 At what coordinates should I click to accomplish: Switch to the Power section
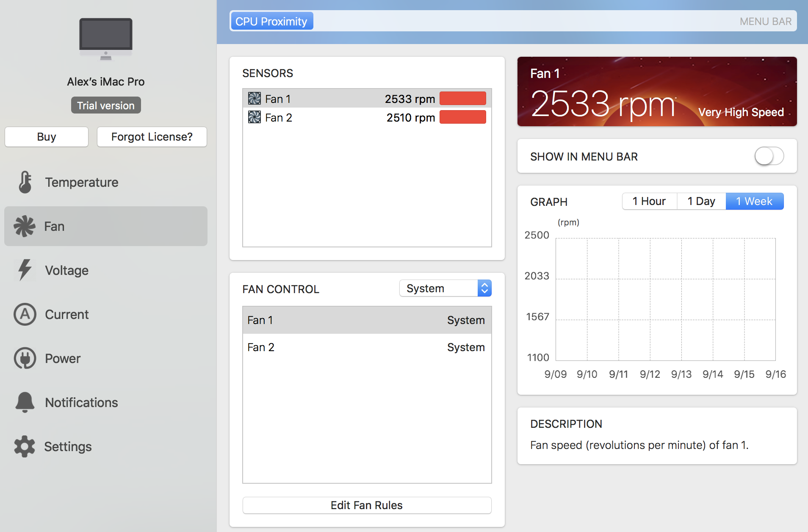coord(106,358)
